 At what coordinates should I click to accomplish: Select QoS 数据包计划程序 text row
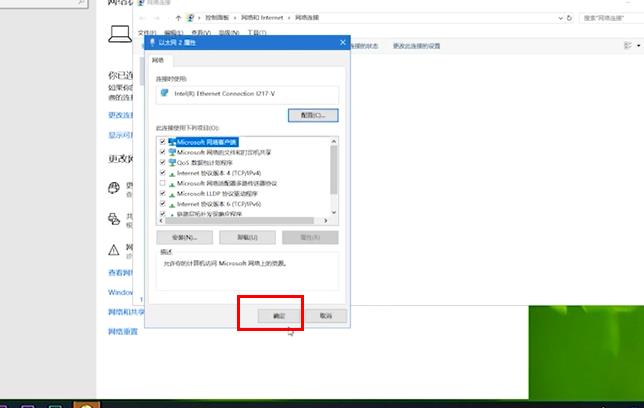pos(205,163)
